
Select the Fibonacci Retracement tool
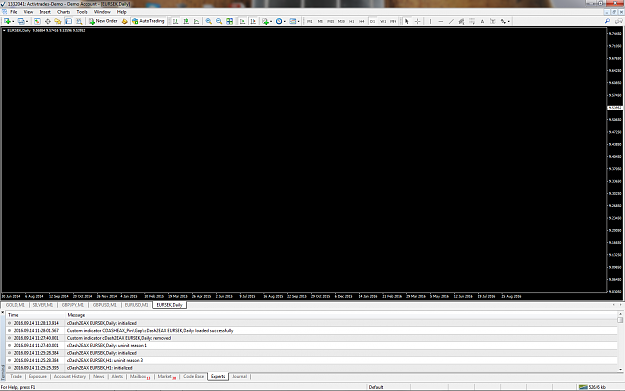point(472,21)
